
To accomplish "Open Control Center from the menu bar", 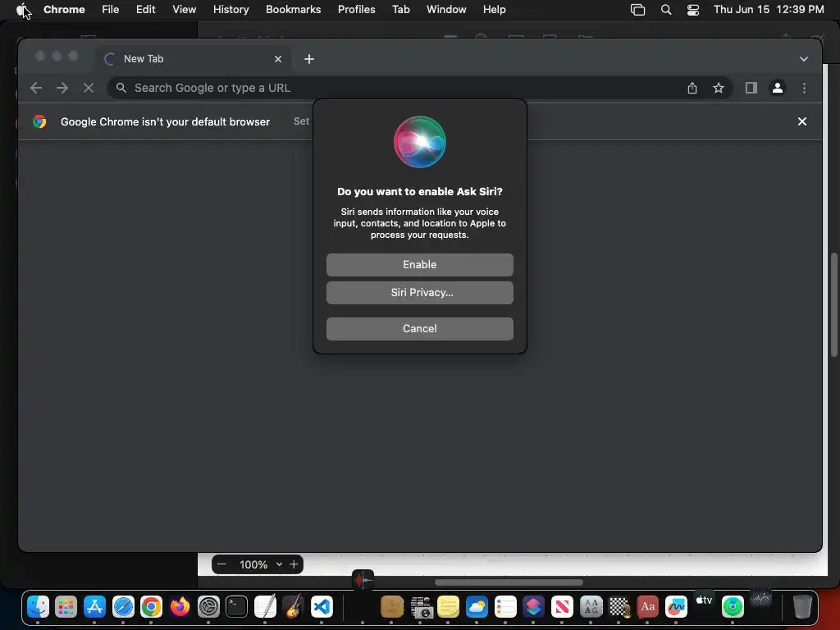I will 692,10.
